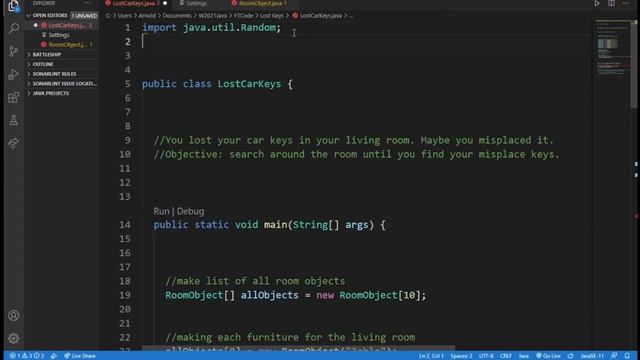Place cursor on line 5 class declaration
Screen dimensions: 640x360
tap(217, 84)
